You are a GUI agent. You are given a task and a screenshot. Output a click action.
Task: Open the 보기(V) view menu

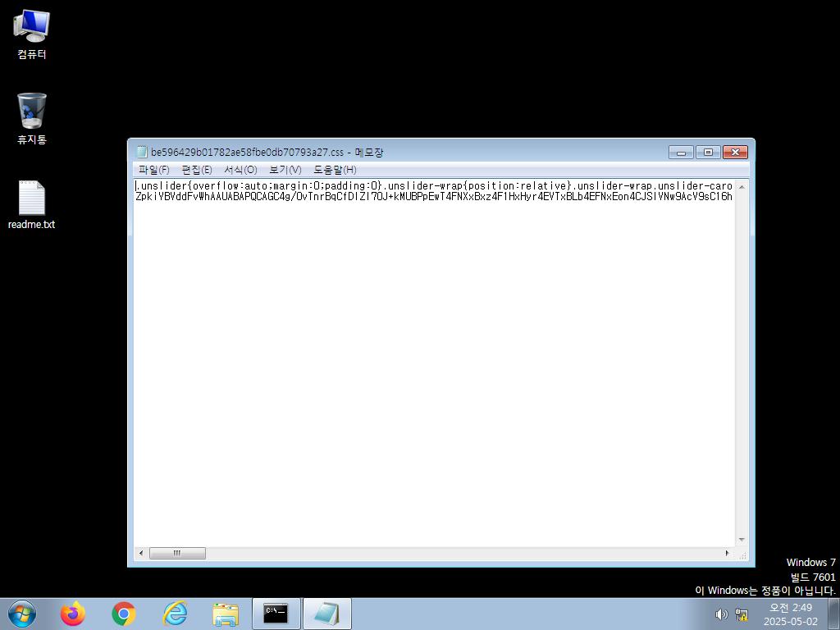(285, 170)
